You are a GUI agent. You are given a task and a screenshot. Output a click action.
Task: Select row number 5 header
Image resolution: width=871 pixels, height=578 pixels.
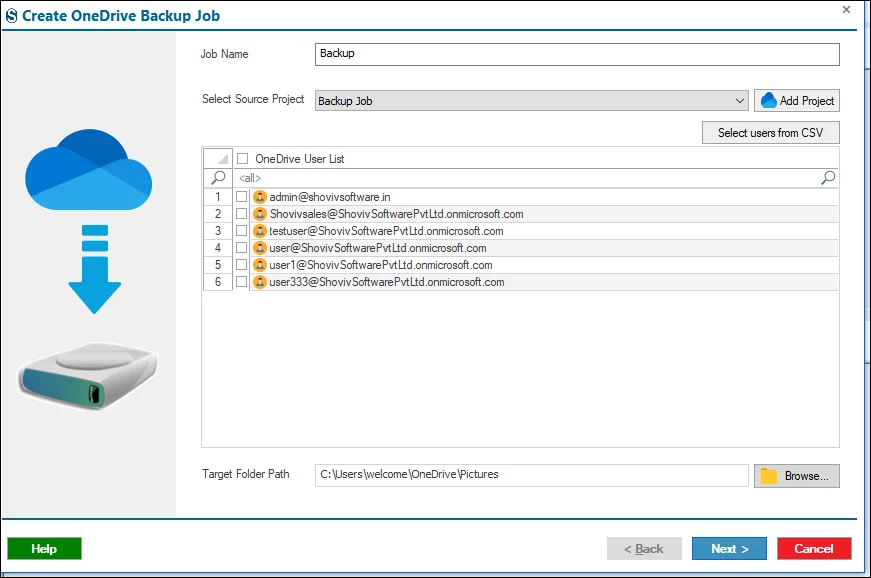point(218,265)
